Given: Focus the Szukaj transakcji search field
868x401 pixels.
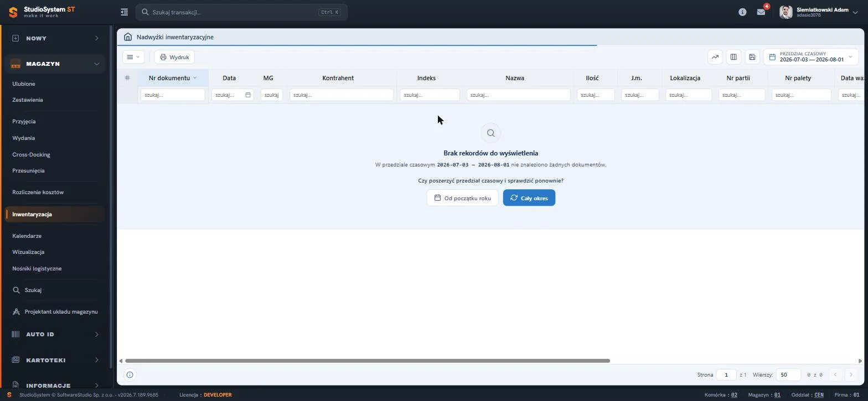Looking at the screenshot, I should coord(241,12).
